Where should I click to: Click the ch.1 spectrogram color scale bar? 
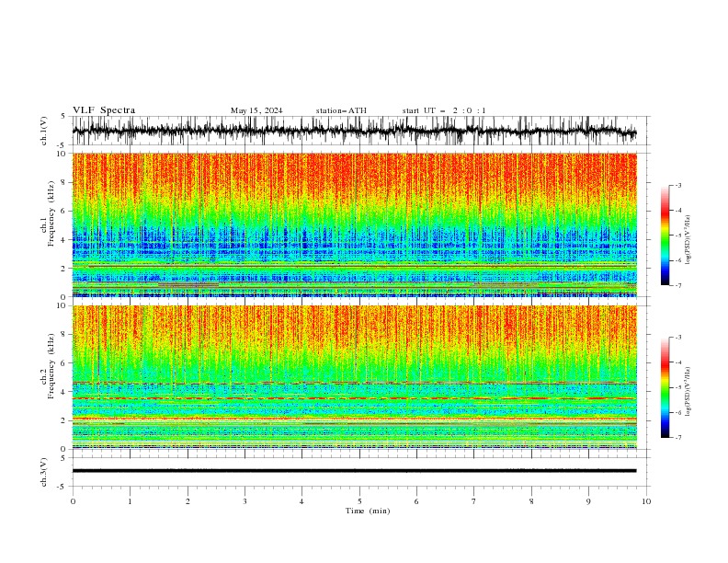tap(665, 236)
